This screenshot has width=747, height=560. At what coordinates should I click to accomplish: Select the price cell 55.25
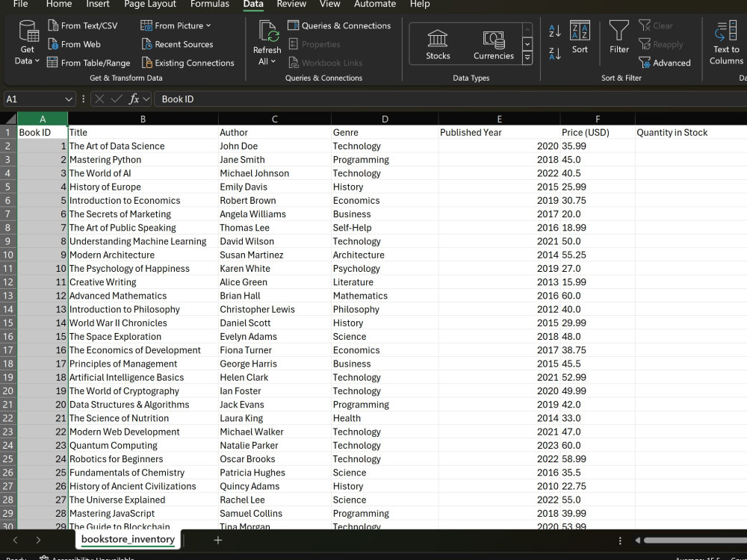(x=598, y=255)
